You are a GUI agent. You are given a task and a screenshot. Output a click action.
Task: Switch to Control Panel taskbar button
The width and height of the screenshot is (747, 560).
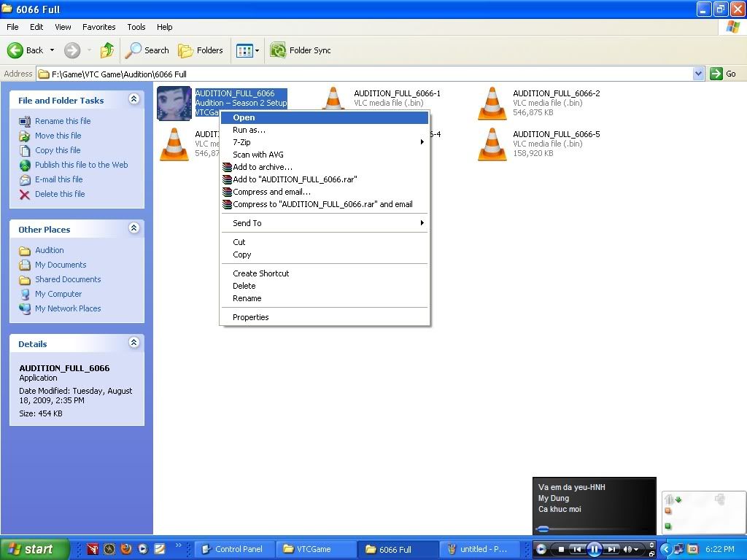coord(234,550)
